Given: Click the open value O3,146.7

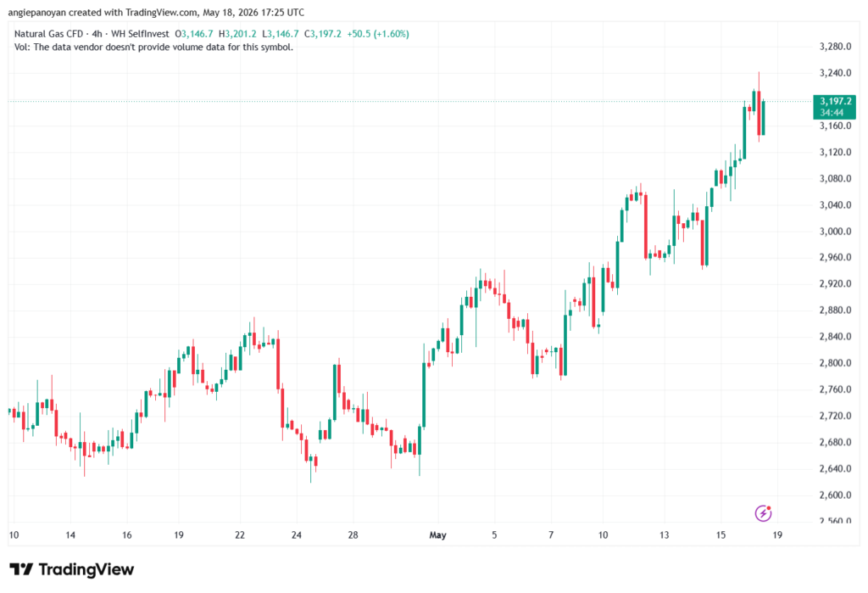Looking at the screenshot, I should point(194,34).
